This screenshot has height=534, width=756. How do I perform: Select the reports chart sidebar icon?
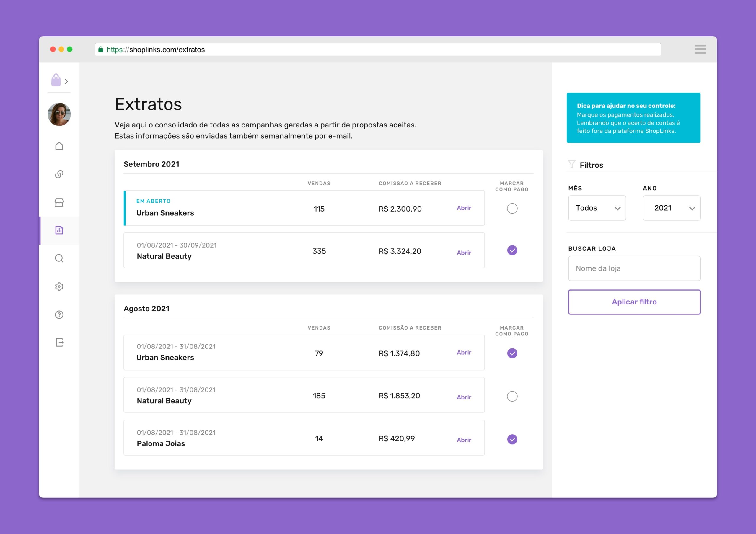point(59,230)
